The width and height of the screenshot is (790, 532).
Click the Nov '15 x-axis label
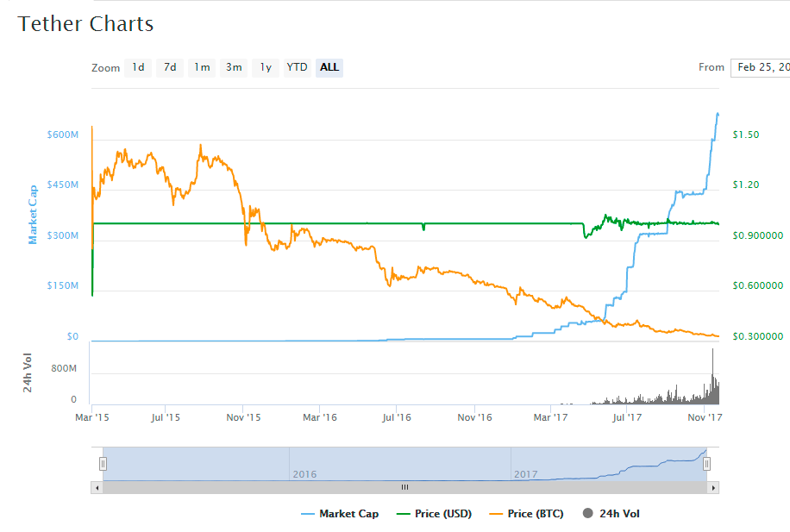coord(243,417)
